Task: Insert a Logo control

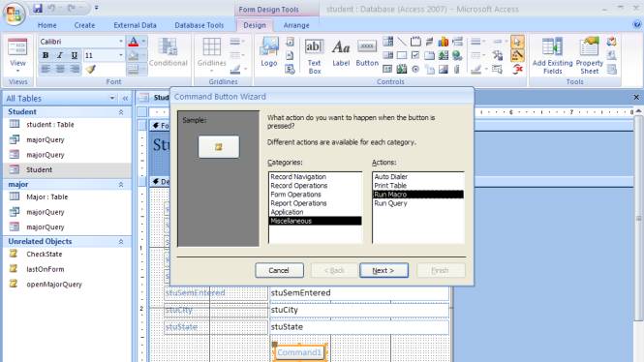Action: click(x=269, y=51)
